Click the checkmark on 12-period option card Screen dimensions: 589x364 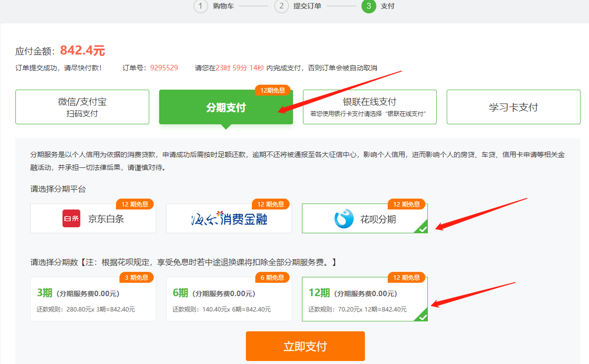(x=422, y=316)
